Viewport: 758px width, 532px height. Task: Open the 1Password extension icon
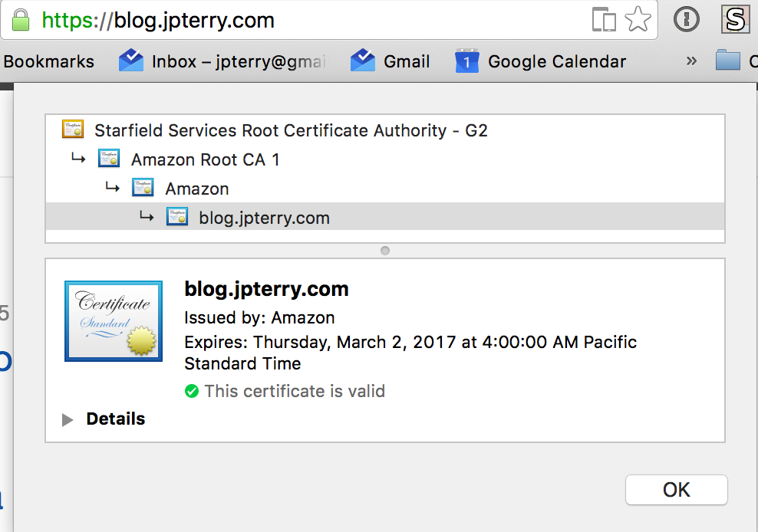[x=687, y=19]
